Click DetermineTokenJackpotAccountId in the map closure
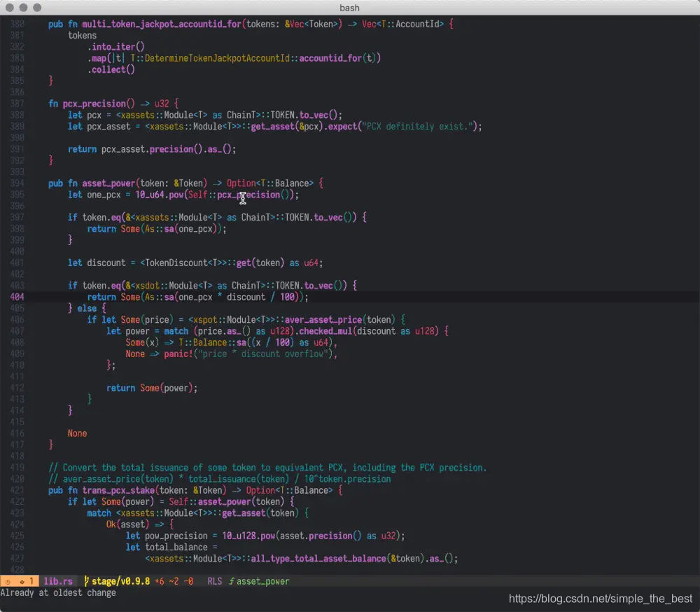This screenshot has width=700, height=612. pyautogui.click(x=217, y=58)
